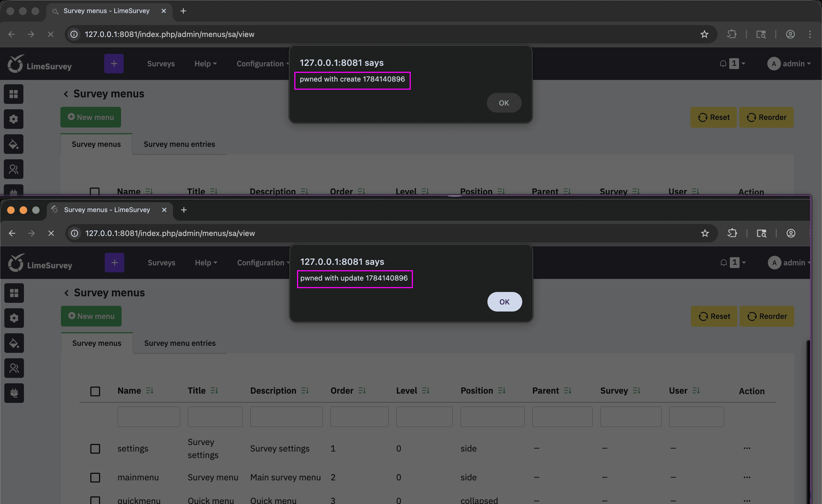Viewport: 822px width, 504px height.
Task: Check the settings row checkbox
Action: pos(95,449)
